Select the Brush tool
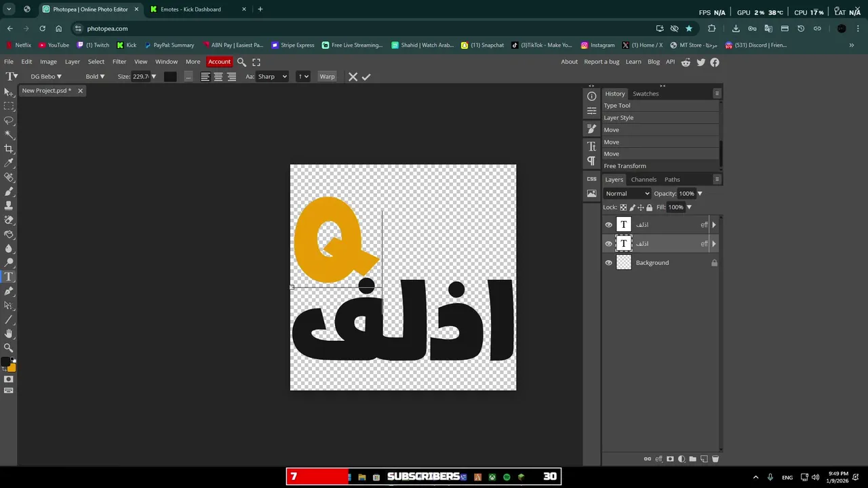The width and height of the screenshot is (868, 488). pos(9,192)
